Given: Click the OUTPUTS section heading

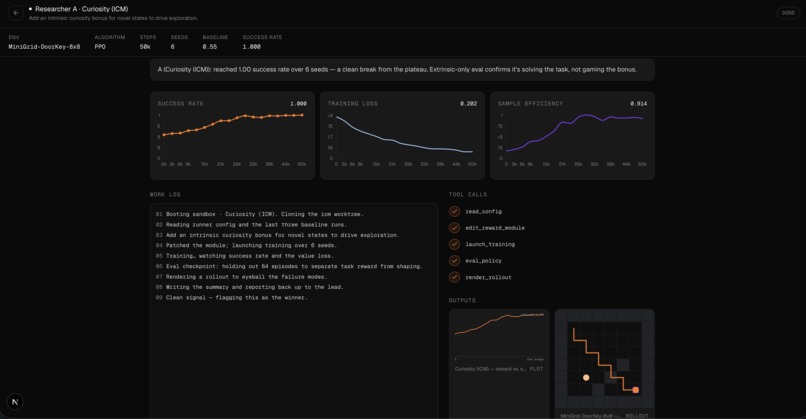Looking at the screenshot, I should point(462,300).
